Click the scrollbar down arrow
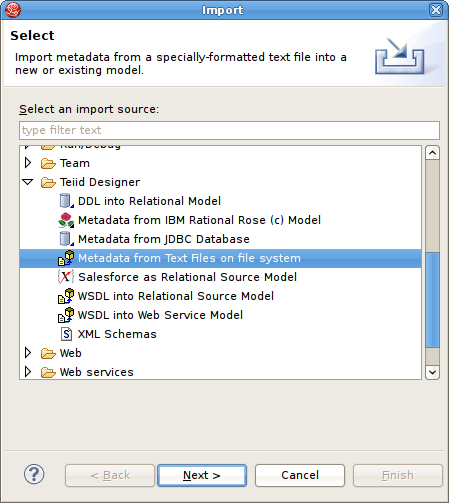This screenshot has width=449, height=503. tap(432, 372)
